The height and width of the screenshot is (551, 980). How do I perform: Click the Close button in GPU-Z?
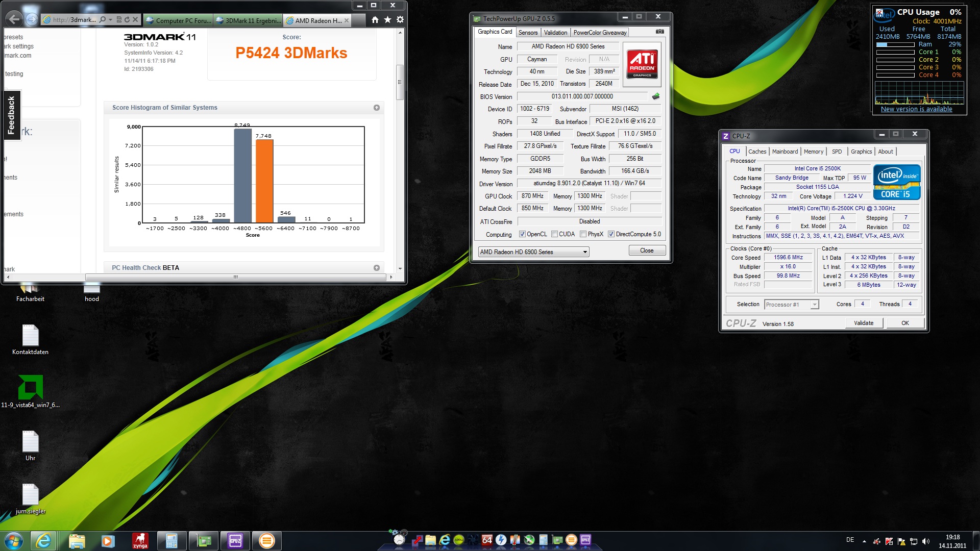pos(647,251)
